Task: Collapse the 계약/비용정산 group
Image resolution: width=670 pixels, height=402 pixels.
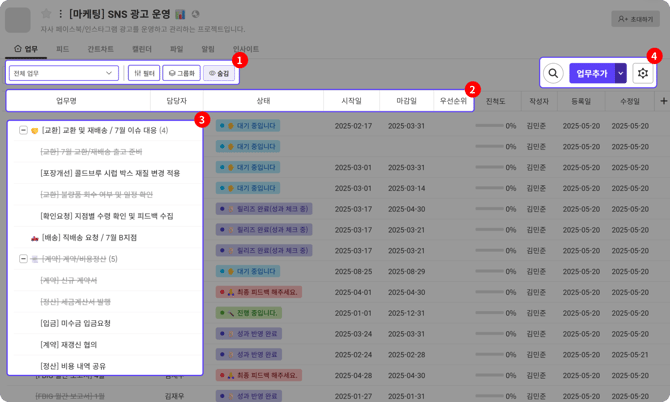Action: pos(23,259)
